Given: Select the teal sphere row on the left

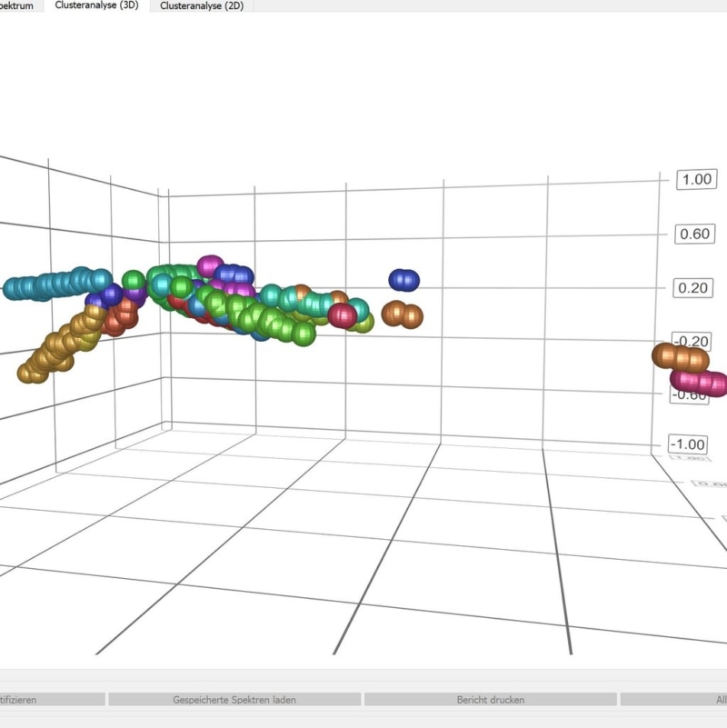Looking at the screenshot, I should (x=56, y=285).
